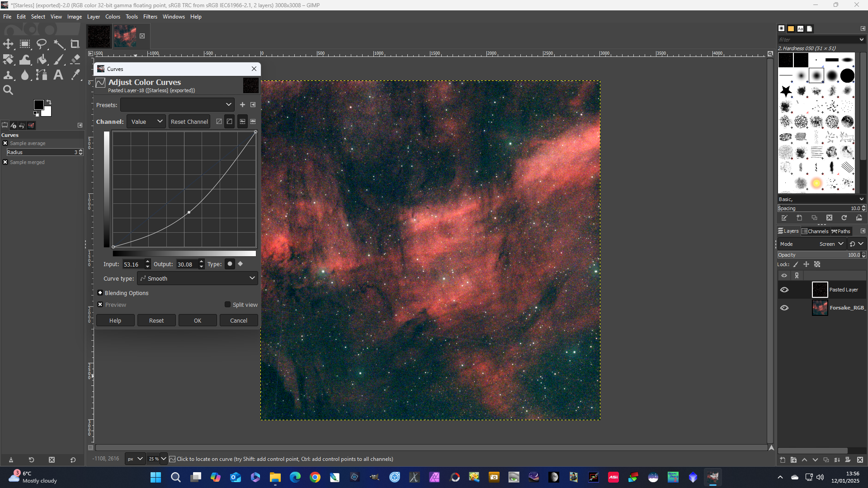Select the Eraser tool
Viewport: 868px width, 488px height.
point(75,60)
